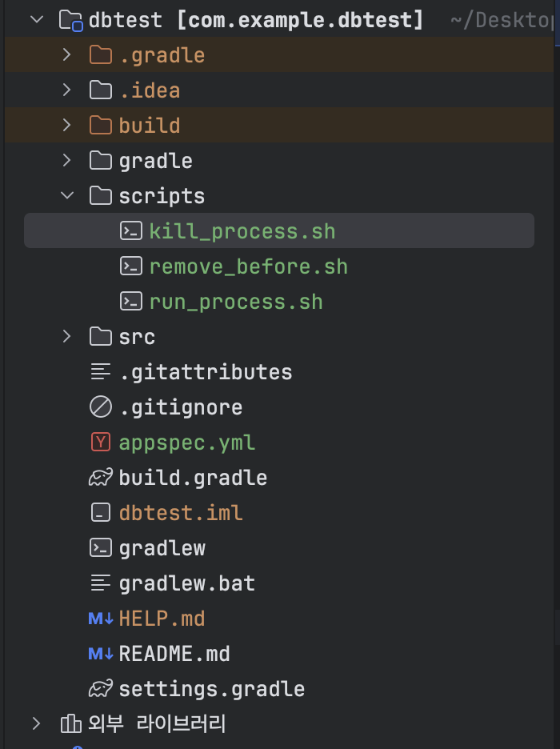Expand the 외부 라이브러리 node

click(x=37, y=724)
